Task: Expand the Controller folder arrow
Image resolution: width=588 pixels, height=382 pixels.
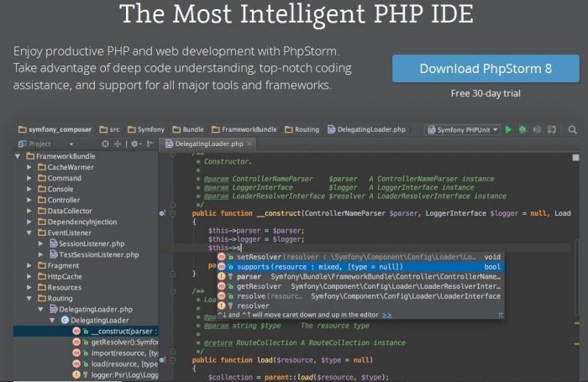Action: click(x=29, y=200)
